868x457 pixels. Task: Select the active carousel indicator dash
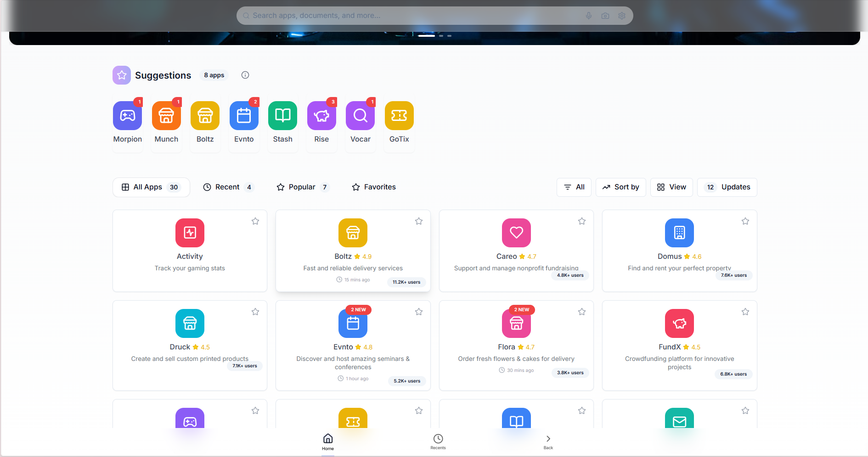click(x=426, y=35)
